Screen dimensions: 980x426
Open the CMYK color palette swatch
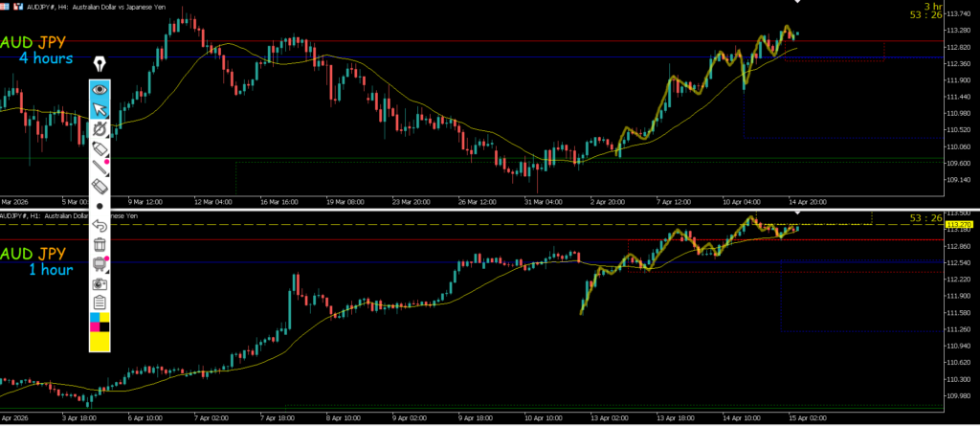click(x=100, y=321)
